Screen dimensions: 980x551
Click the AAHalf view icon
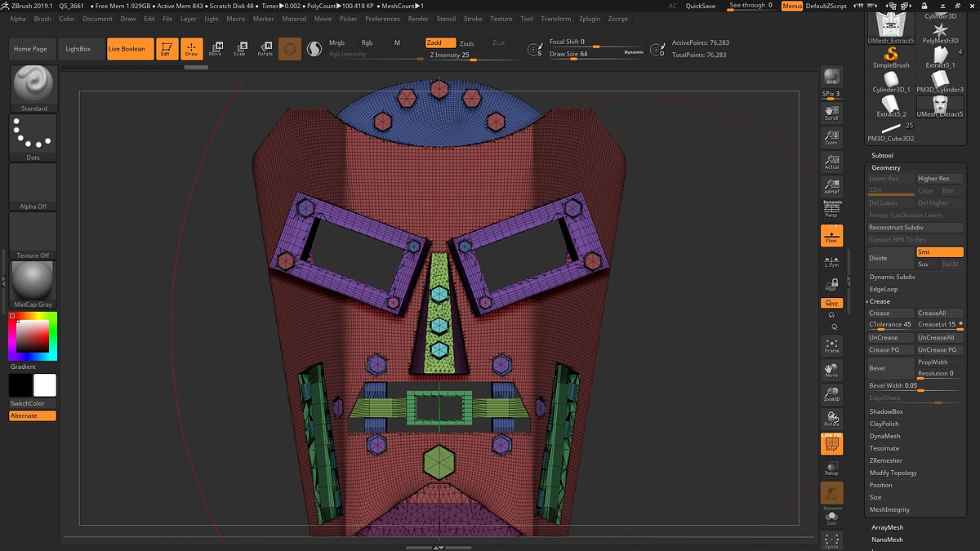coord(831,186)
